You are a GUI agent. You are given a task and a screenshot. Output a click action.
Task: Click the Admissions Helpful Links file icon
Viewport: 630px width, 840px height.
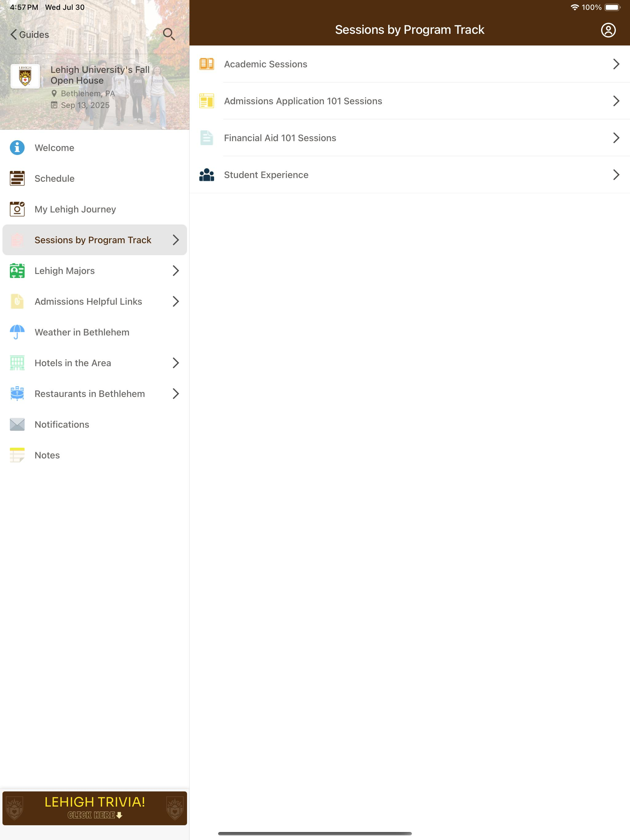tap(17, 302)
